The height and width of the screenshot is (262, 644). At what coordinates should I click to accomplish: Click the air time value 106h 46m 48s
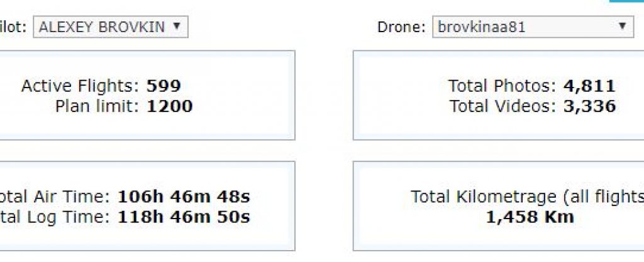[x=184, y=197]
